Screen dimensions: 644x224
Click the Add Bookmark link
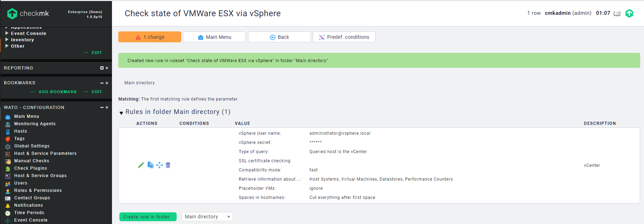58,92
